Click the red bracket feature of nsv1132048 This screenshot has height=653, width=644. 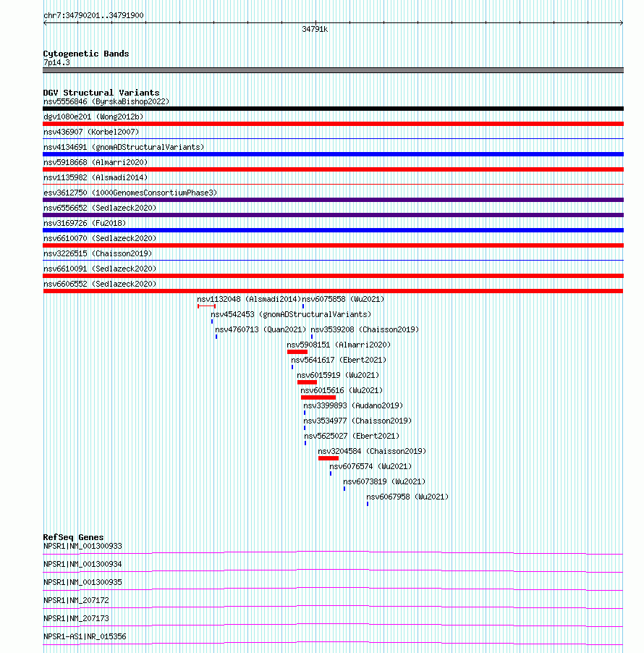[206, 306]
